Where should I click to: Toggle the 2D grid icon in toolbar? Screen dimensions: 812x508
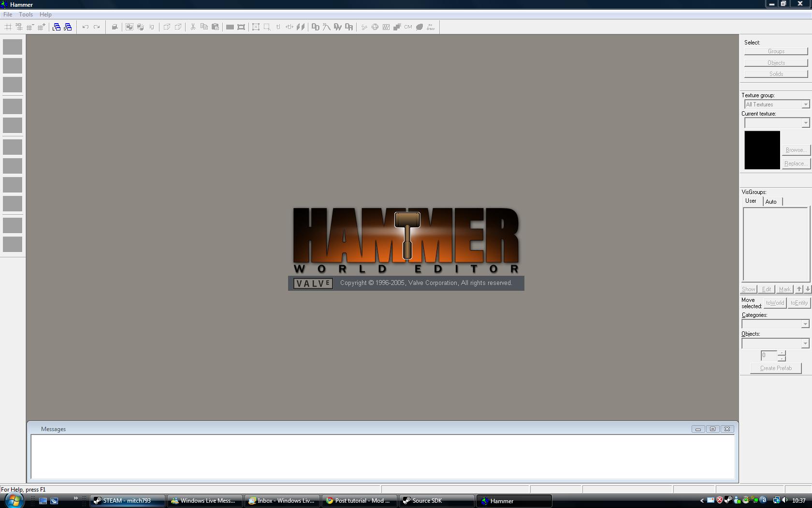(8, 27)
